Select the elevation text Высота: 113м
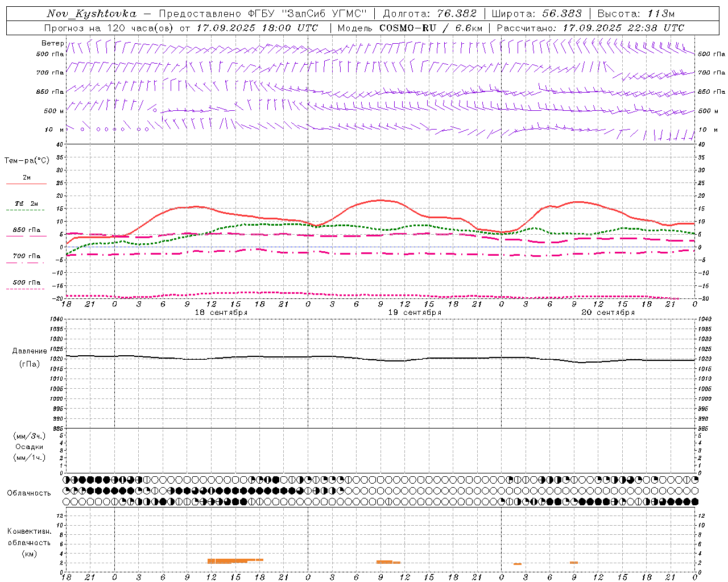Viewport: 728px width, 582px height. [636, 14]
